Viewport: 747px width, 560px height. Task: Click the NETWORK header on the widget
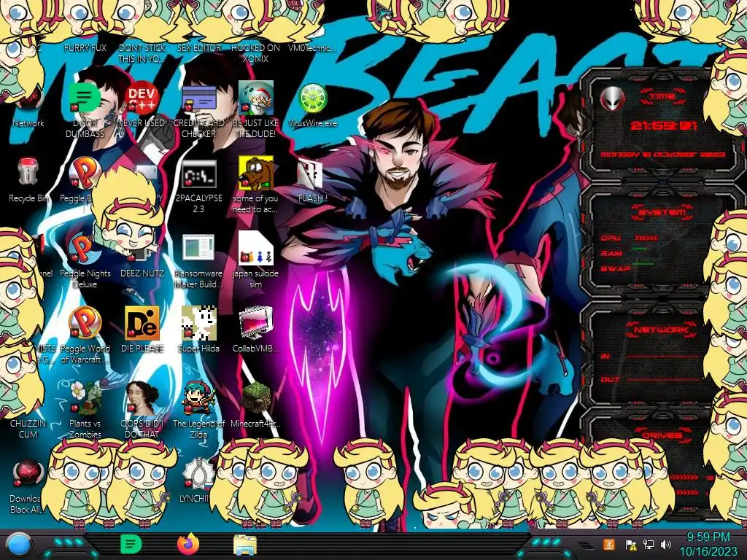(x=661, y=330)
